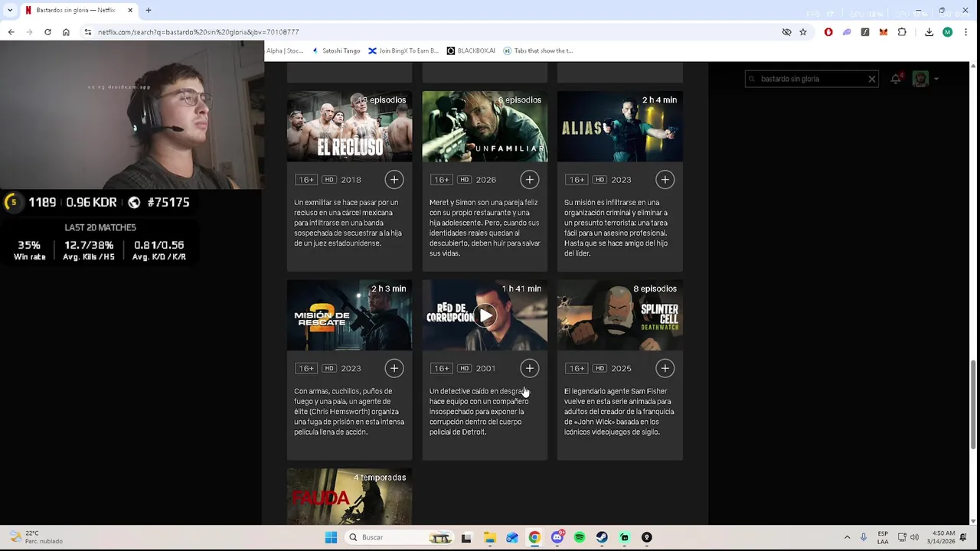Go back in browser history

[x=11, y=32]
